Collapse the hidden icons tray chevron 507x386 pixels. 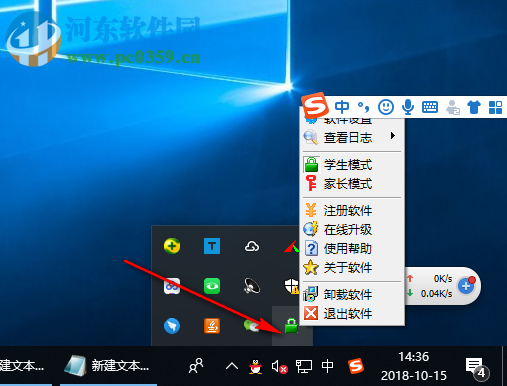coord(232,367)
